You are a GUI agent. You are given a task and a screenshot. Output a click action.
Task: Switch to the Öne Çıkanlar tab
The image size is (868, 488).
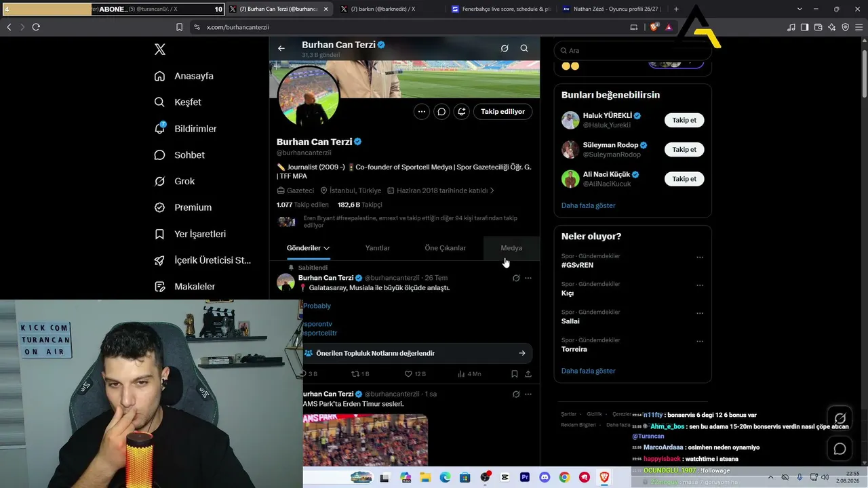445,248
